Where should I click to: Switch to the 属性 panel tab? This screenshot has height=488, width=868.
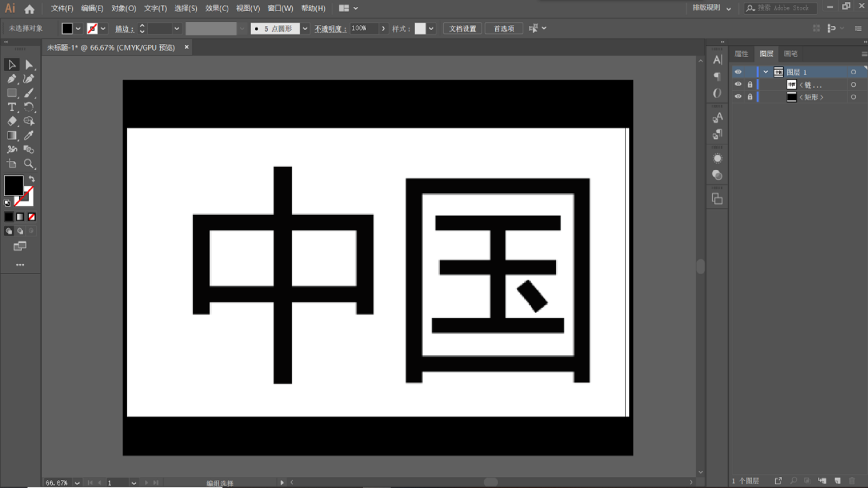pos(741,54)
